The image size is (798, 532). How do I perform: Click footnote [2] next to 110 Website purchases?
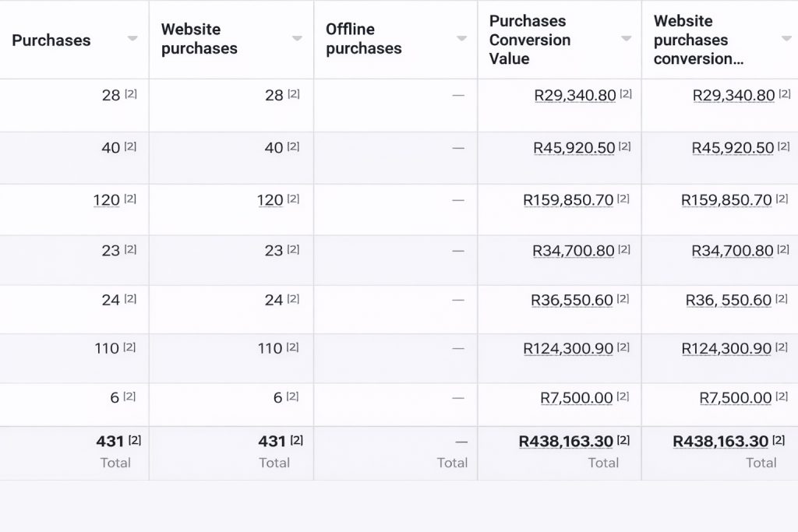point(292,347)
